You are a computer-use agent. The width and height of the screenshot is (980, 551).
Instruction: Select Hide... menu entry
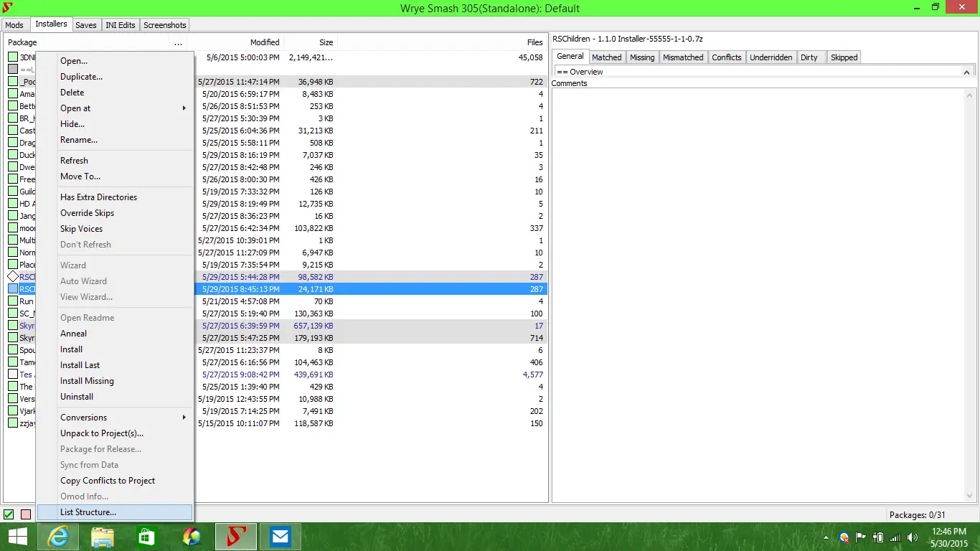[115, 124]
